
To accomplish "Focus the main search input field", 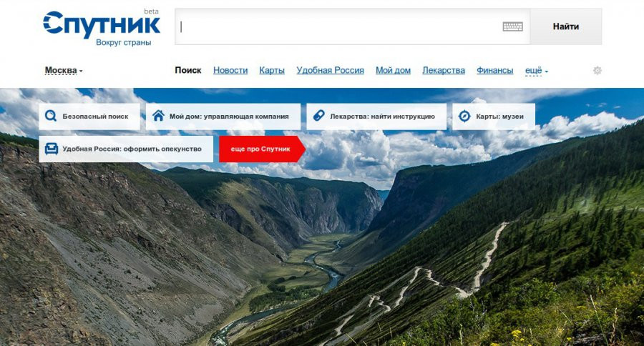I will (339, 26).
